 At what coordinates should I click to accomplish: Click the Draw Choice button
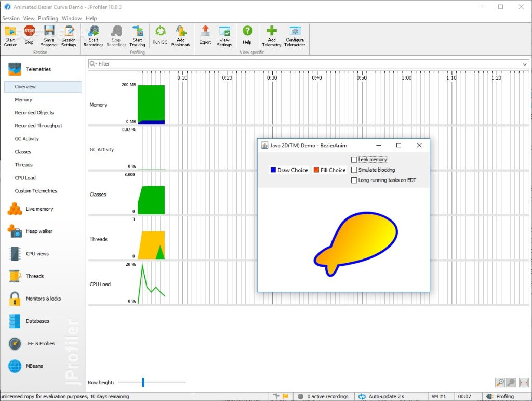point(289,170)
